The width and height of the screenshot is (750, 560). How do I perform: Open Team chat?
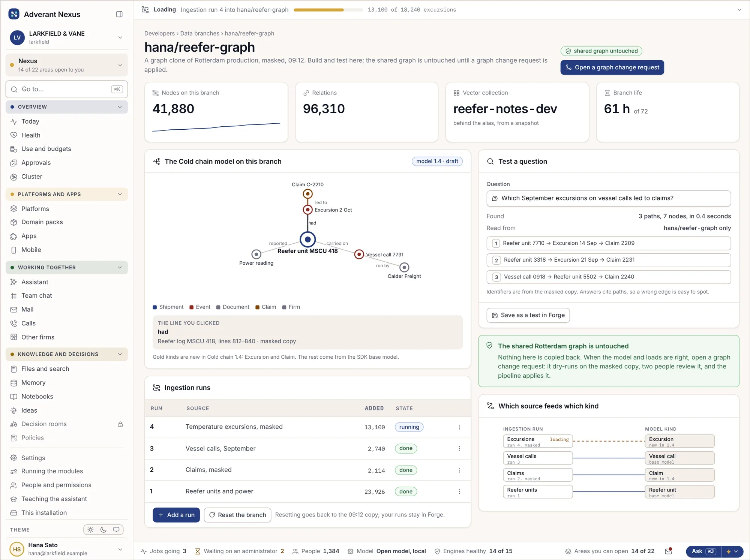[37, 296]
